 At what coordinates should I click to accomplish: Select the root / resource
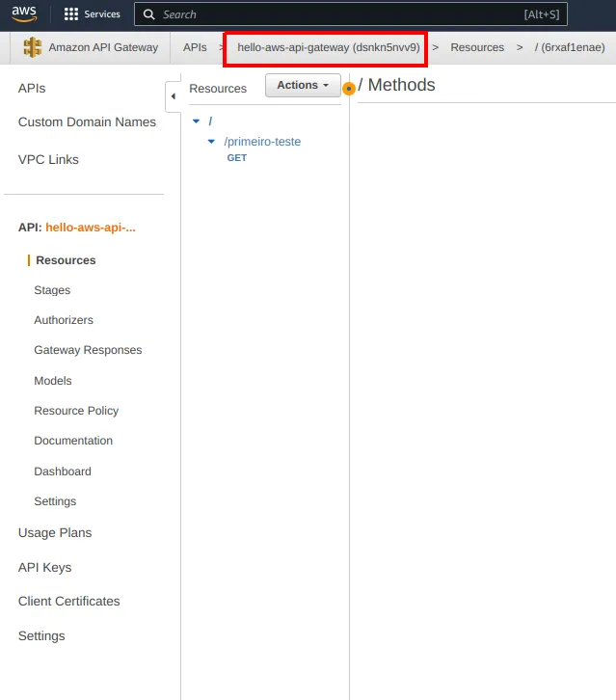pos(210,121)
